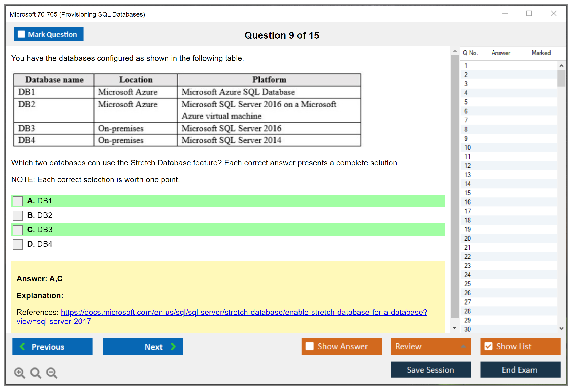Toggle the Show List checkbox

[x=488, y=346]
